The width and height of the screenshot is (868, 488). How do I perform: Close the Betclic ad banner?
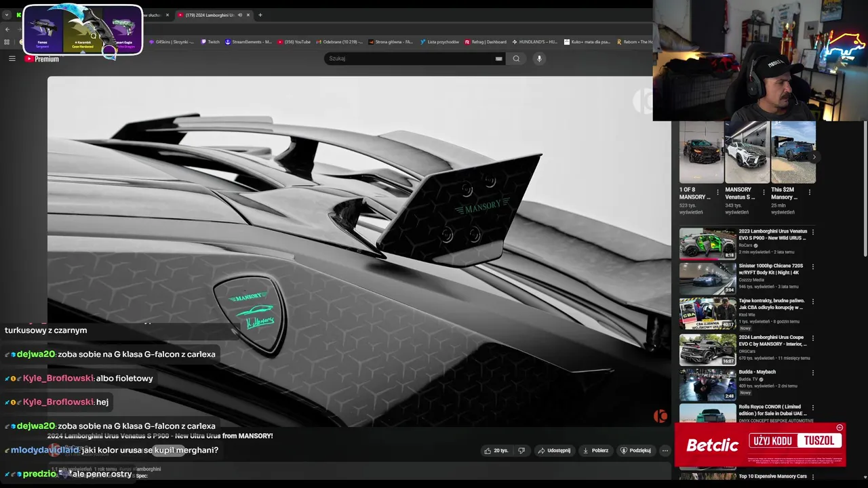point(840,428)
